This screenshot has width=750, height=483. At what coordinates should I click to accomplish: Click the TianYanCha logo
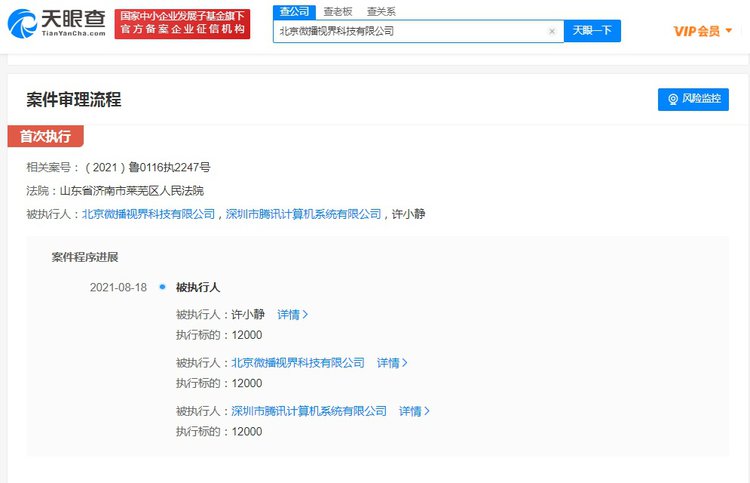(56, 23)
